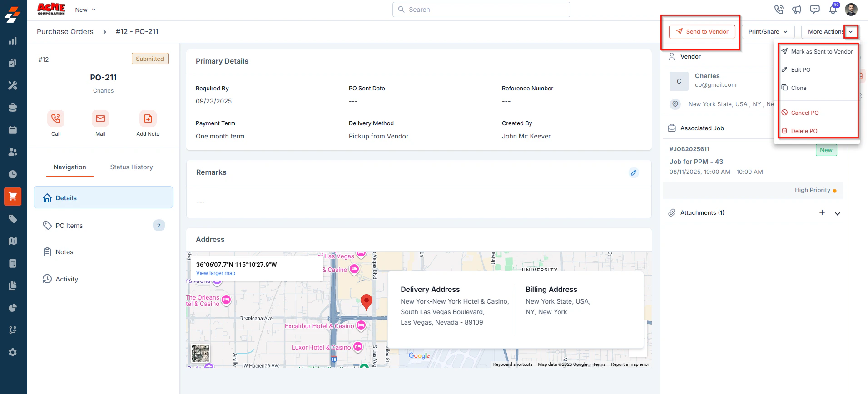Viewport: 868px width, 394px height.
Task: Open the branch workflow sidebar icon
Action: tap(13, 330)
